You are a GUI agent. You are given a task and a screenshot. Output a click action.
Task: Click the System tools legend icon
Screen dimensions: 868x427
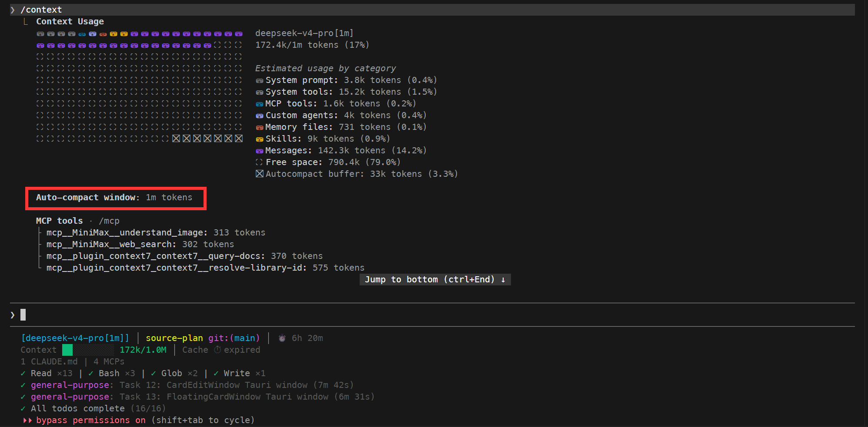[260, 92]
